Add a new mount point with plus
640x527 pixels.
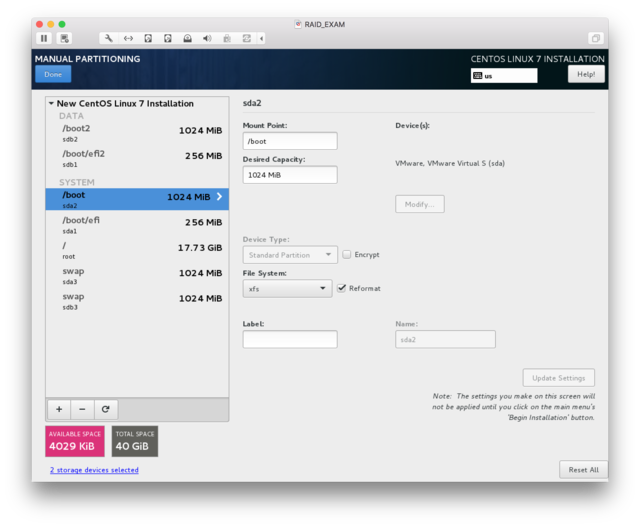(x=59, y=409)
